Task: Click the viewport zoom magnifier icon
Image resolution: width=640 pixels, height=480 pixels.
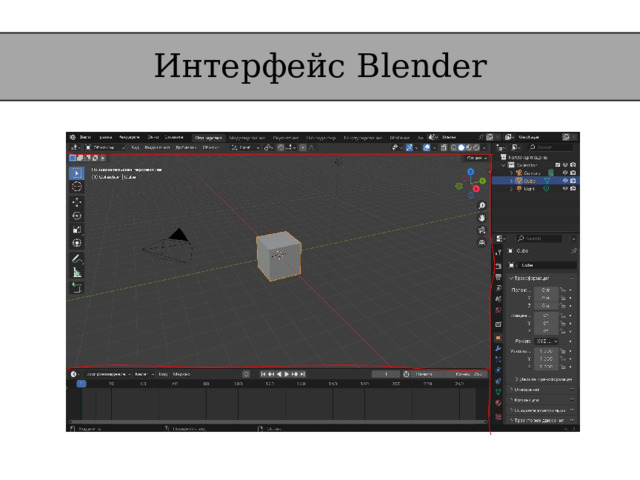Action: tap(482, 205)
